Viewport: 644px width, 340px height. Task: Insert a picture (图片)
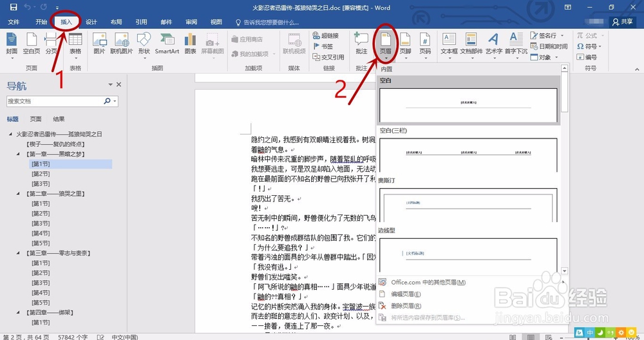(x=99, y=44)
